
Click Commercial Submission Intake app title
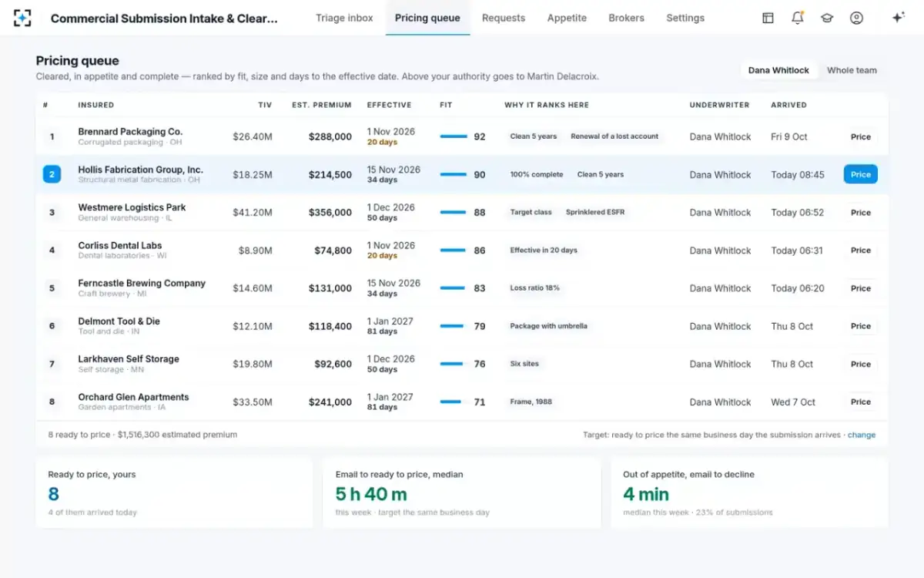(x=164, y=18)
